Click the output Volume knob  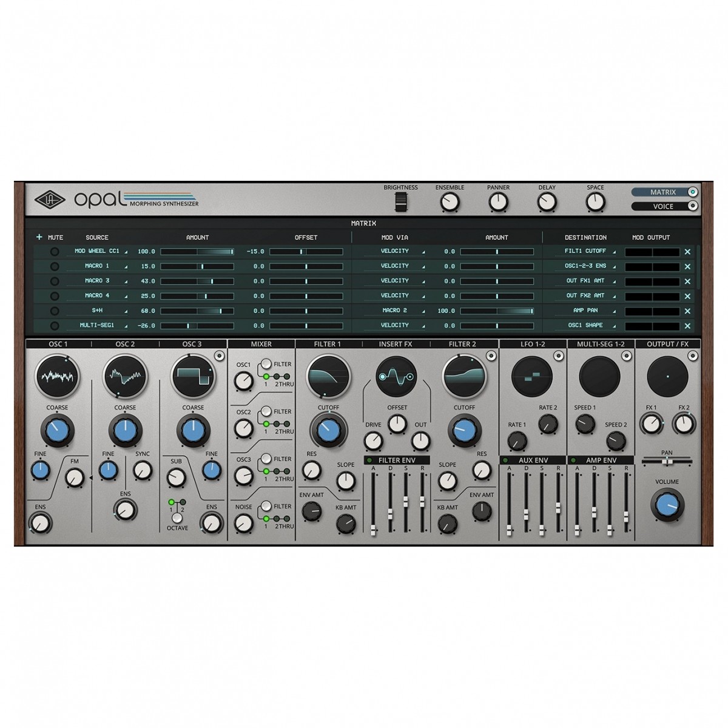[x=667, y=505]
